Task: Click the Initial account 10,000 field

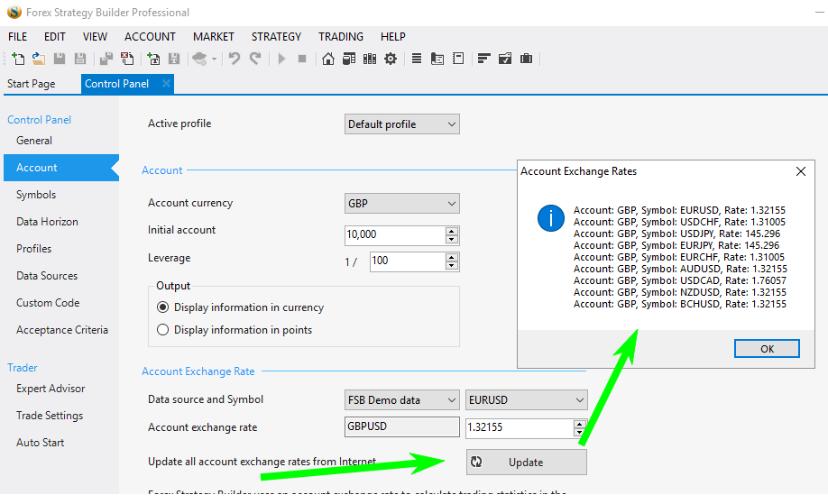Action: click(395, 234)
